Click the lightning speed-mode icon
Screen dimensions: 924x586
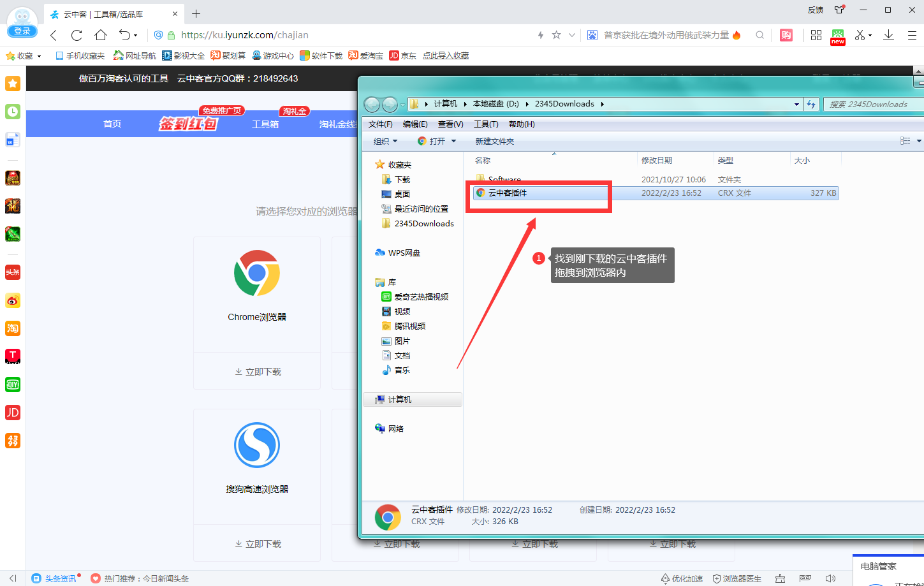(x=541, y=35)
